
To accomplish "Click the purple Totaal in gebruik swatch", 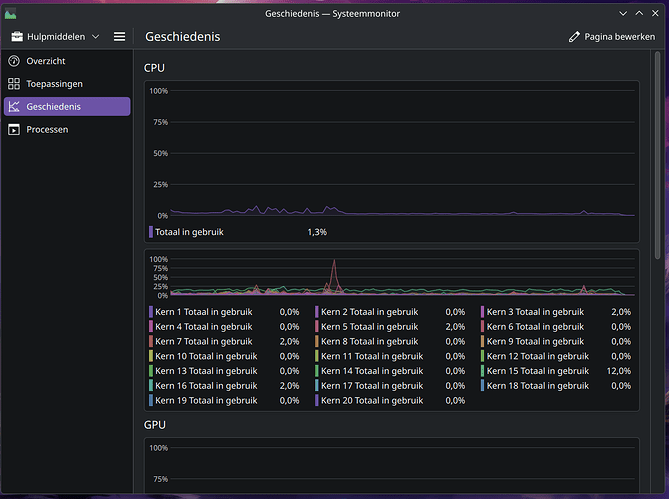I will 151,231.
